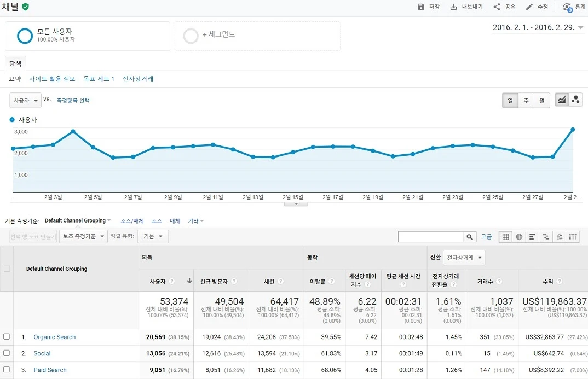
Task: Select the data table view icon
Action: click(x=505, y=237)
